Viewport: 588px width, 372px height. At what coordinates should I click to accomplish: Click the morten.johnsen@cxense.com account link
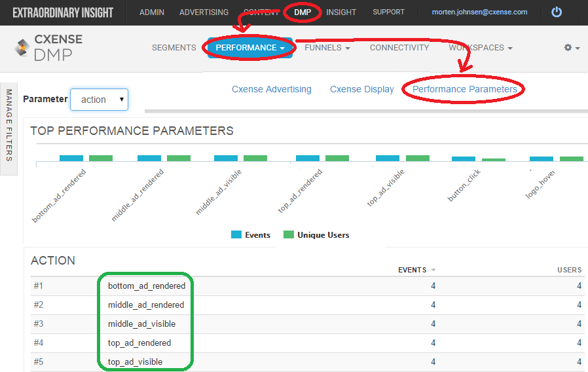coord(479,12)
